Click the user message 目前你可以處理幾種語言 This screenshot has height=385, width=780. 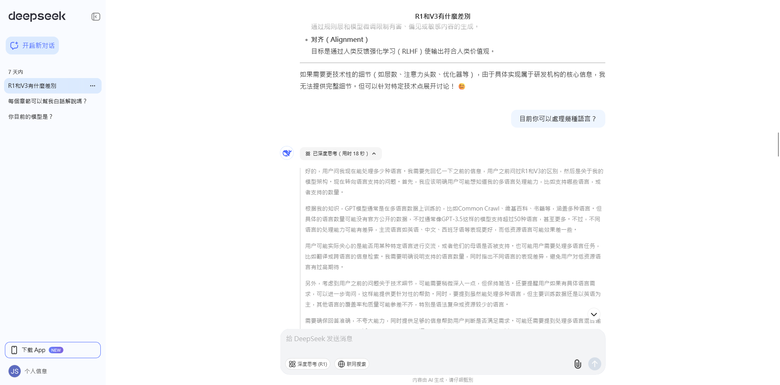(x=558, y=119)
